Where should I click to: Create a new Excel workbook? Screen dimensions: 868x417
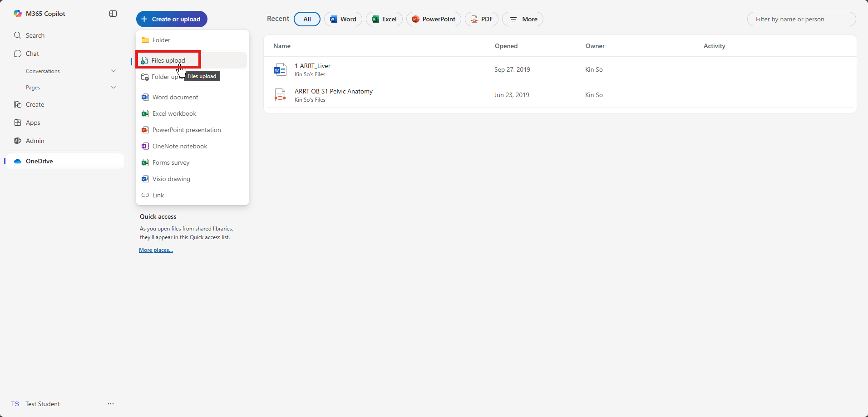[192, 113]
